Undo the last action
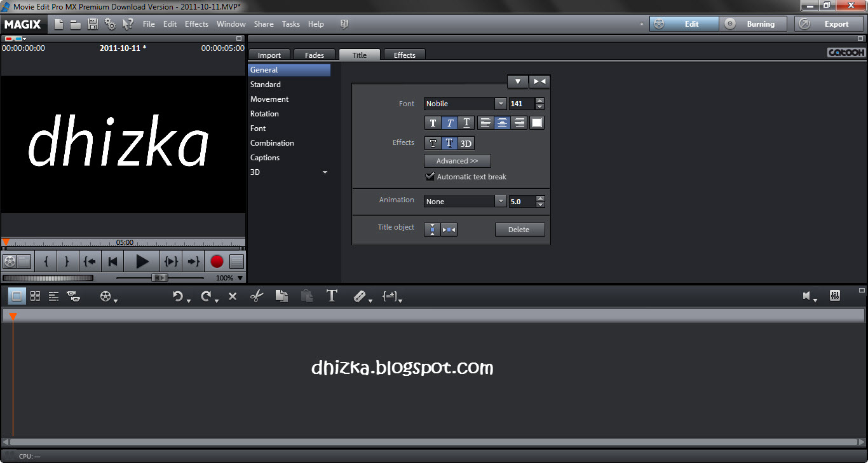868x463 pixels. tap(178, 296)
